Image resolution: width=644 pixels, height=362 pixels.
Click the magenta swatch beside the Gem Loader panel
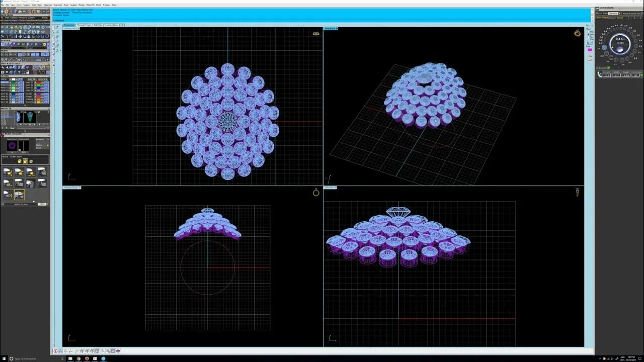[x=590, y=50]
